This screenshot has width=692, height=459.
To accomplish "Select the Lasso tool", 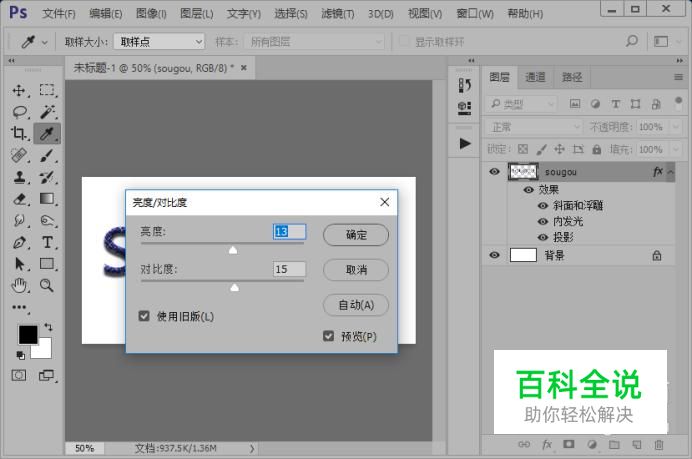I will [19, 112].
